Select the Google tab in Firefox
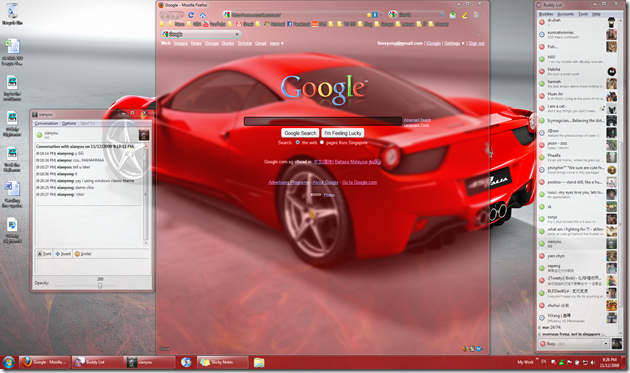The width and height of the screenshot is (630, 373). (201, 34)
